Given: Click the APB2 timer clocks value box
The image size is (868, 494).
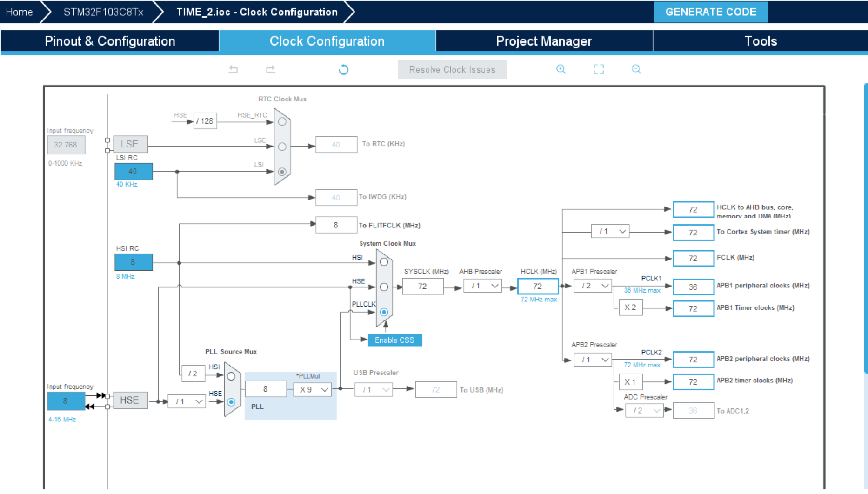Looking at the screenshot, I should tap(693, 382).
